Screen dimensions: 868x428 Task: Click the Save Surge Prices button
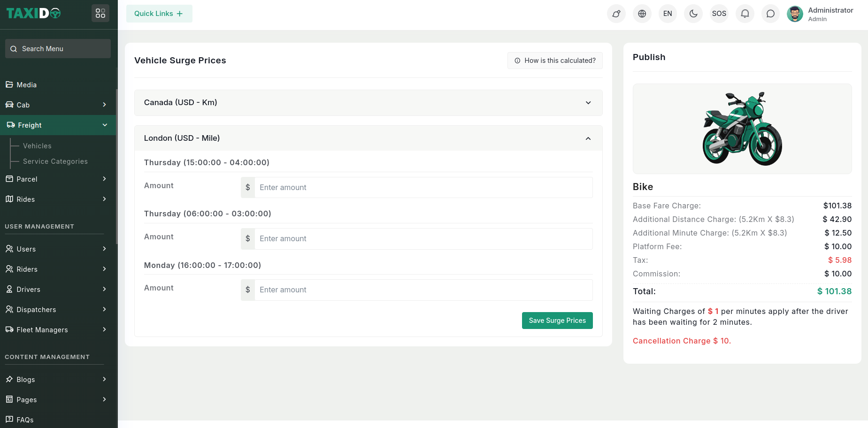(x=557, y=321)
